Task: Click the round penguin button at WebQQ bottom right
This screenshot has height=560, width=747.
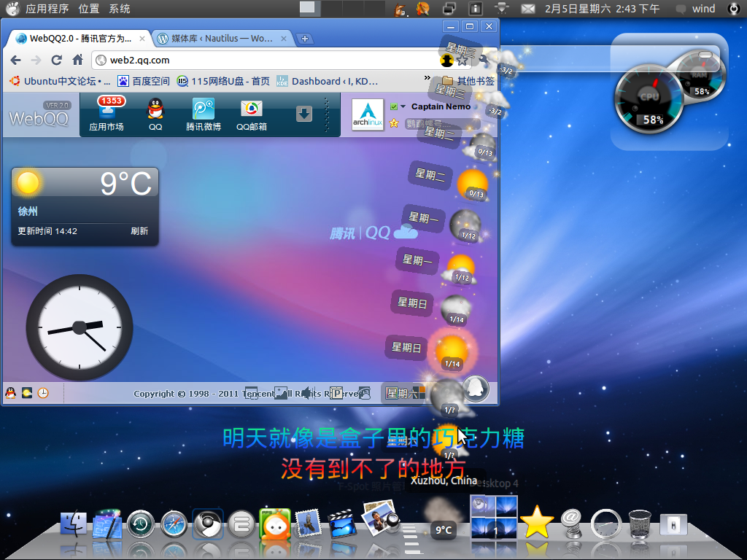Action: coord(475,388)
